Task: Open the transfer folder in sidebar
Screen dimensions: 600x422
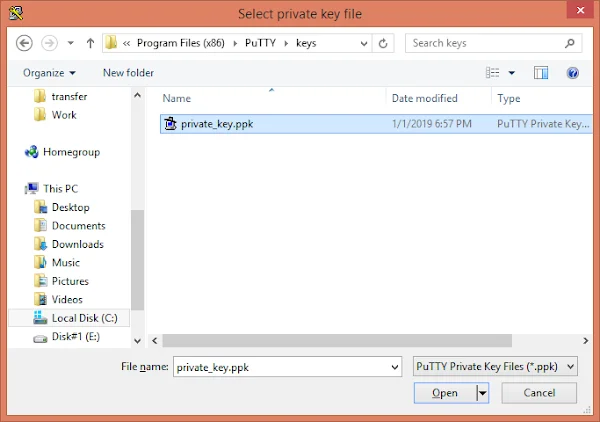Action: (x=69, y=96)
